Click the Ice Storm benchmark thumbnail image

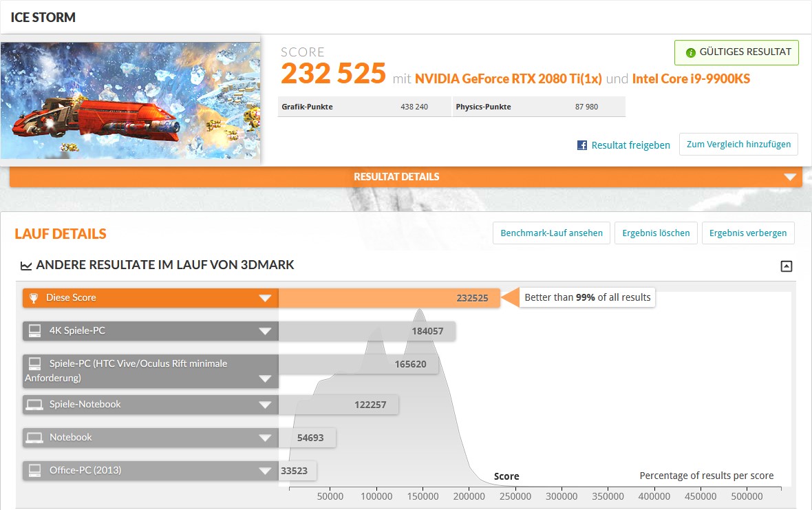[131, 100]
